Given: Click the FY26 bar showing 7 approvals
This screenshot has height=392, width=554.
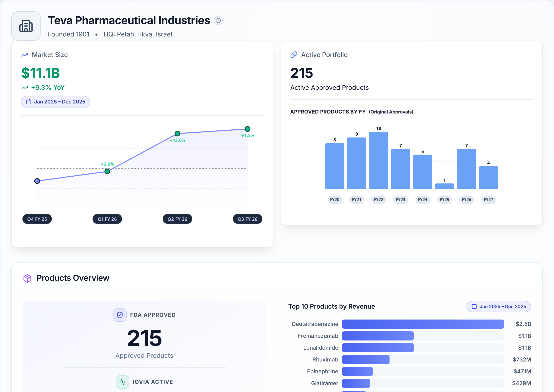Looking at the screenshot, I should tap(466, 169).
